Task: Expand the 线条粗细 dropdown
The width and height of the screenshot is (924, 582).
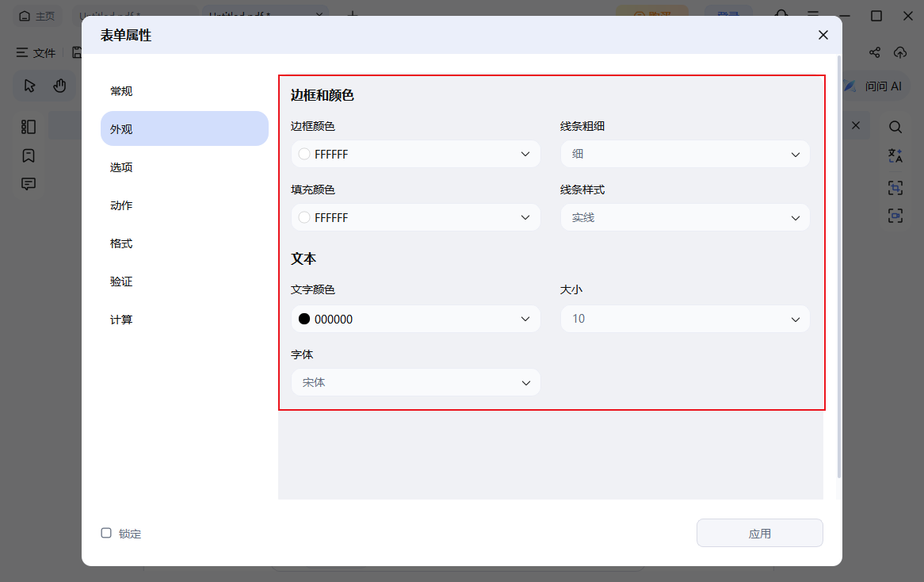Action: coord(685,154)
